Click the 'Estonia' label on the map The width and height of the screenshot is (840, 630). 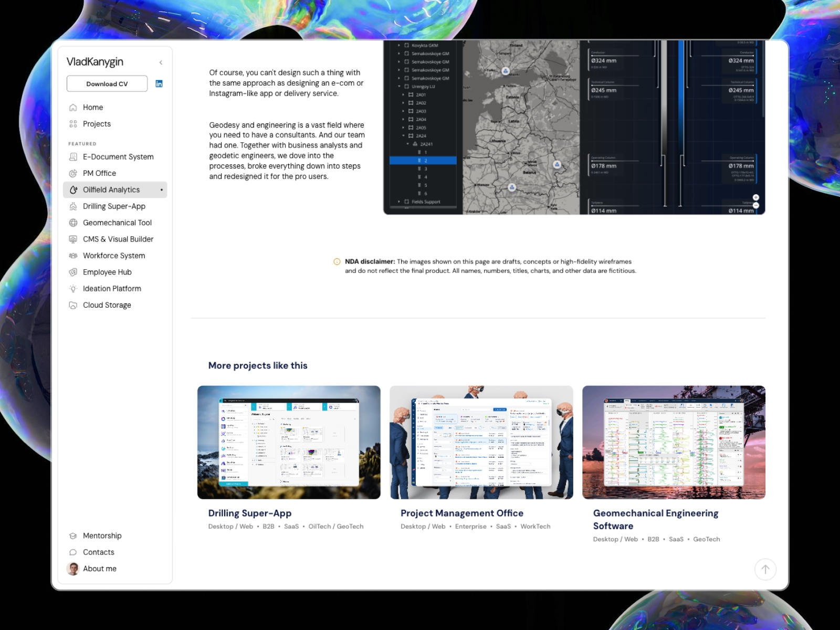click(512, 97)
